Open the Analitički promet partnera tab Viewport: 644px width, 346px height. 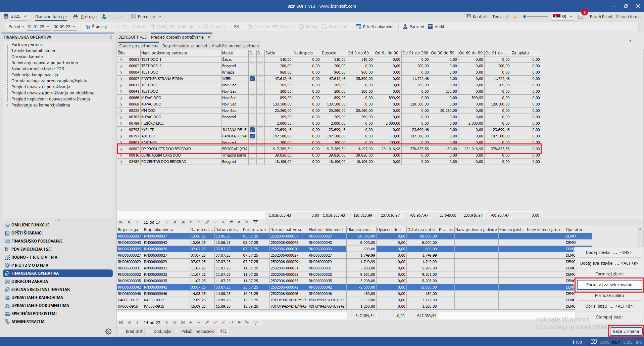coord(235,46)
